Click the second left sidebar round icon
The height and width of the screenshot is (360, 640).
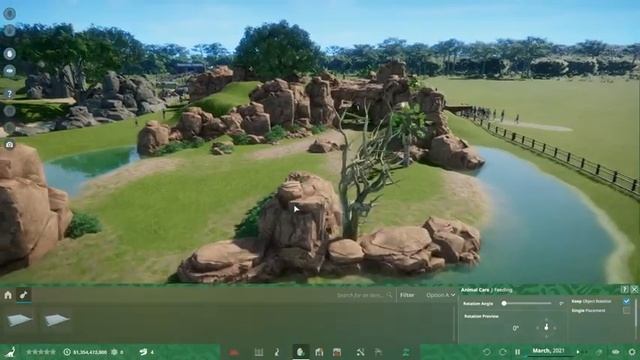pos(9,31)
